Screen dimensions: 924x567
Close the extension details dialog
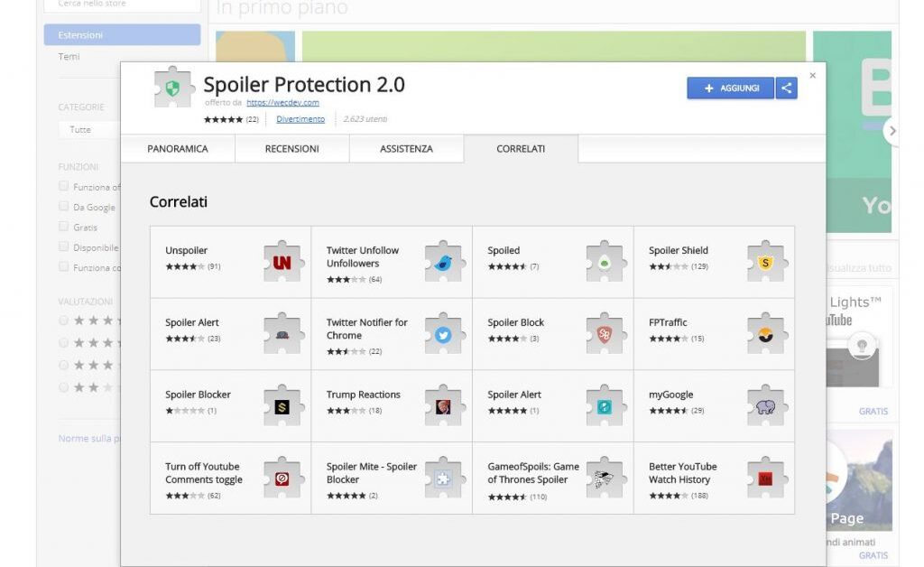813,76
